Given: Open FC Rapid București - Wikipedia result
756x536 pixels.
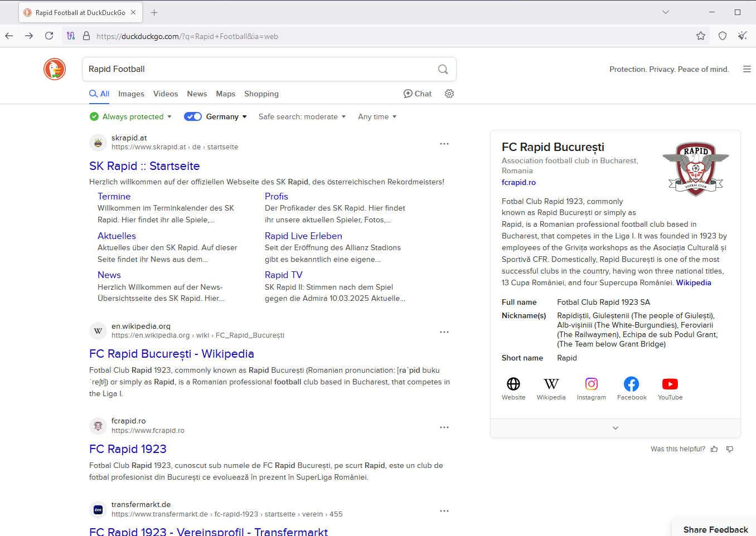Looking at the screenshot, I should coord(172,354).
